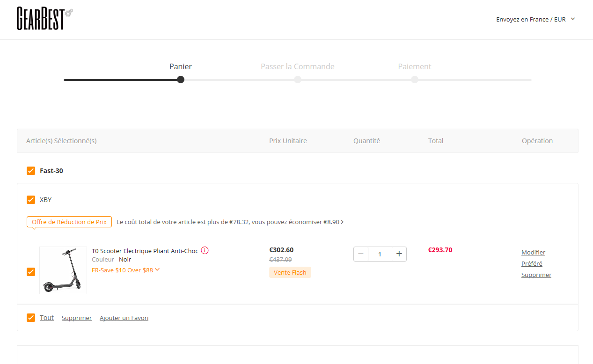
Task: Toggle the Fast-30 checkbox
Action: point(31,171)
